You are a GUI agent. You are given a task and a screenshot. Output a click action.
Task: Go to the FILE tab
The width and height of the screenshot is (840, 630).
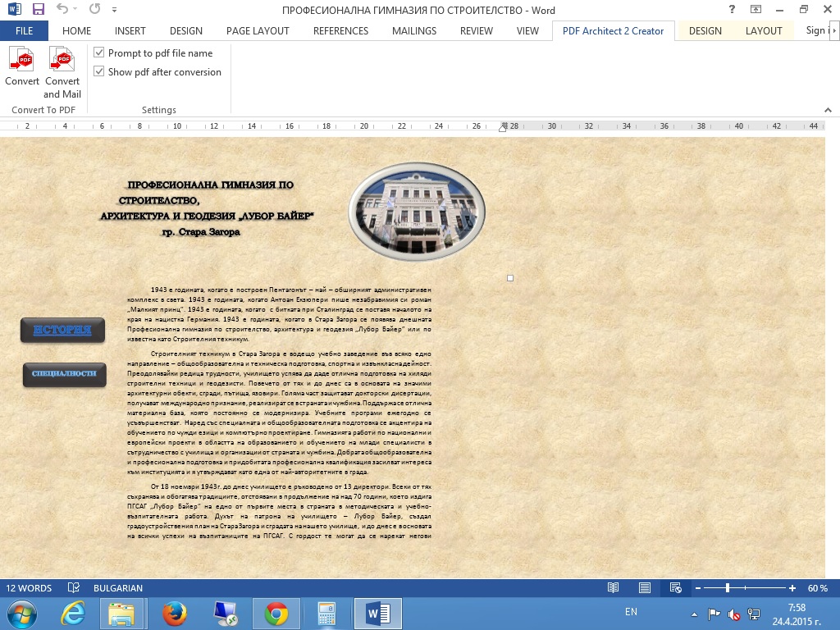24,31
